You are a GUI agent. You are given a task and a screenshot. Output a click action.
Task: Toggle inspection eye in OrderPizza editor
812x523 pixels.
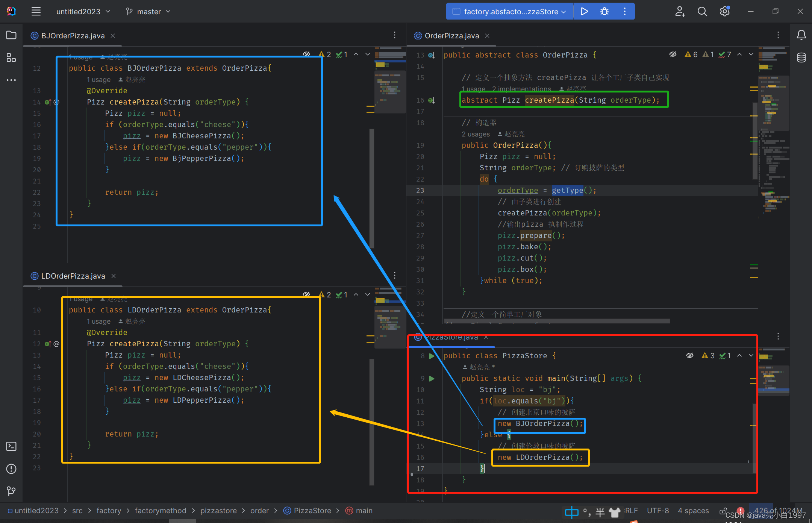pyautogui.click(x=673, y=55)
